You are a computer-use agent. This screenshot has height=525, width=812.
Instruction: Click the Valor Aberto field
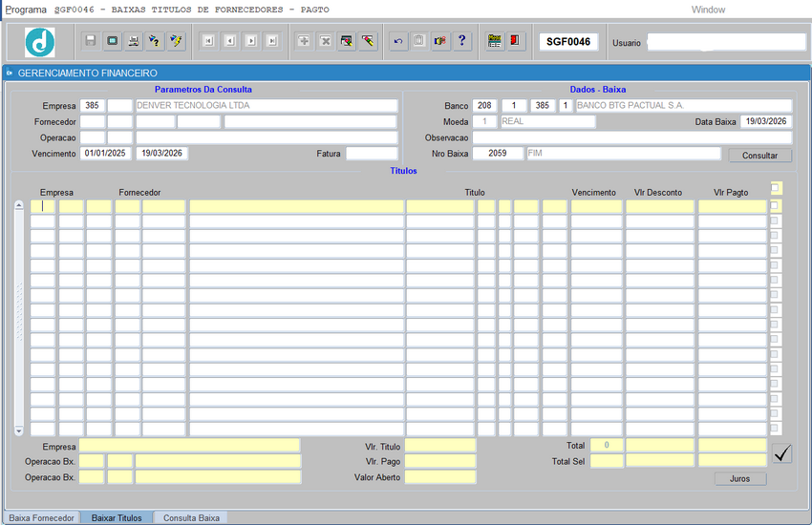coord(440,477)
